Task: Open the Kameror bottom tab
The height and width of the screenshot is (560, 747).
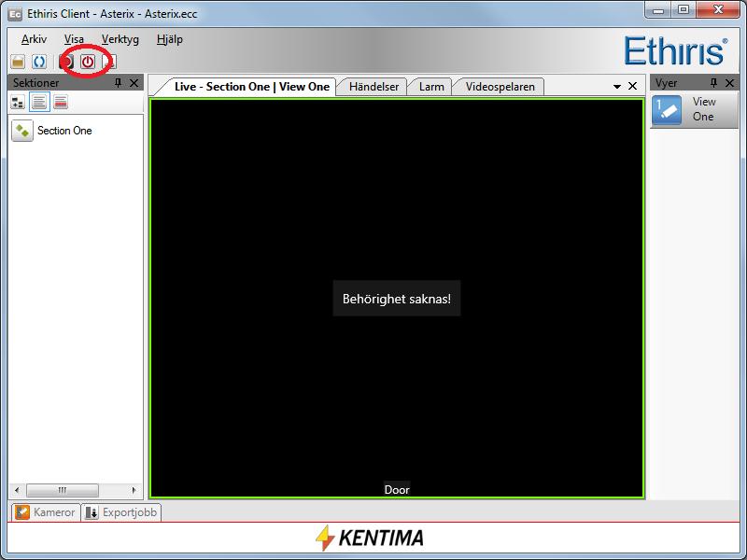Action: pos(46,512)
